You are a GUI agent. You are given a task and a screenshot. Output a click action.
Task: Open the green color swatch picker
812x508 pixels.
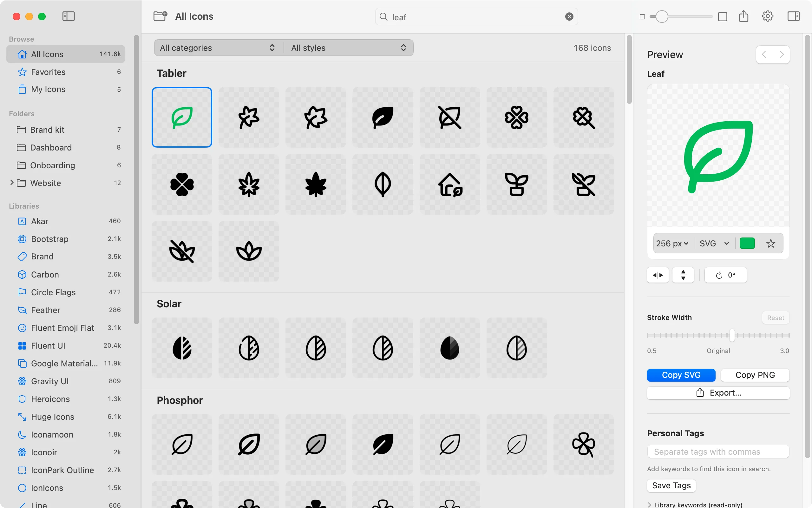coord(747,243)
